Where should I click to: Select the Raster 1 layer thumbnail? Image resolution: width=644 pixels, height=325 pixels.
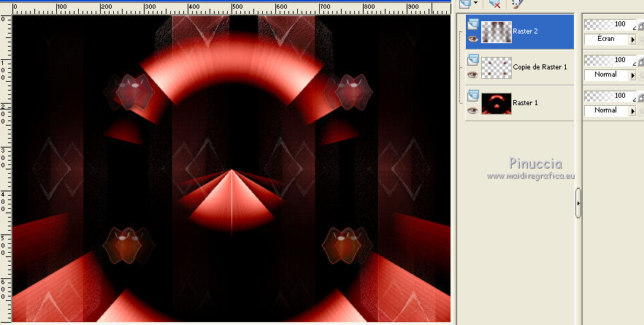coord(497,104)
